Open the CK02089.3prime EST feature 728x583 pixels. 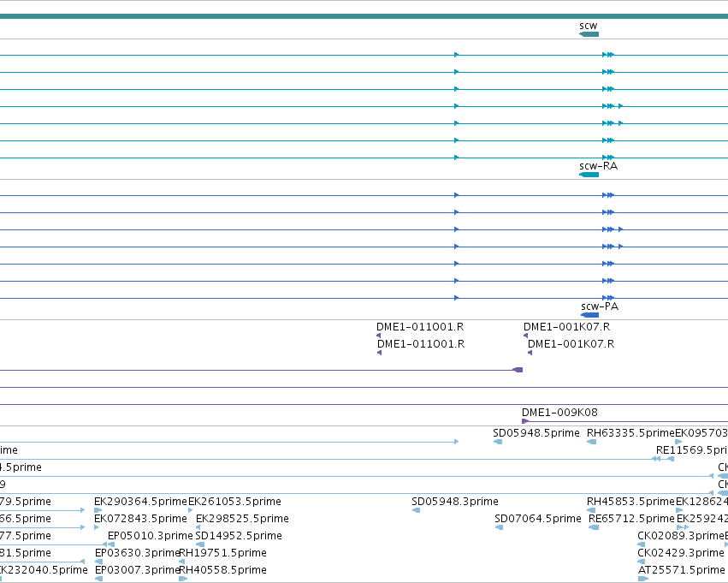[x=681, y=536]
